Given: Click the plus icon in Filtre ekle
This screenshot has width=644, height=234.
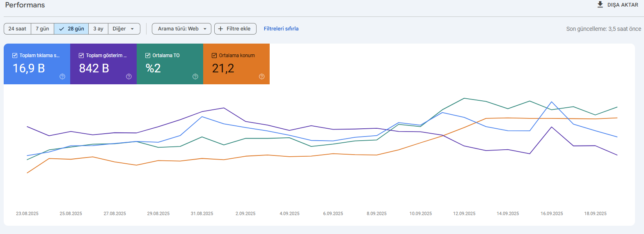Looking at the screenshot, I should pos(221,29).
